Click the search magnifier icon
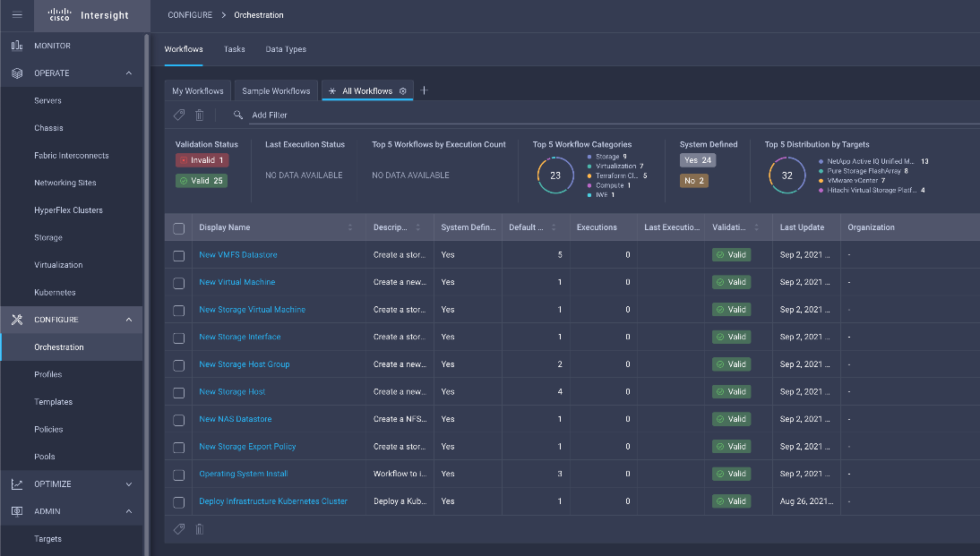Screen dimensions: 980x556 click(x=238, y=115)
